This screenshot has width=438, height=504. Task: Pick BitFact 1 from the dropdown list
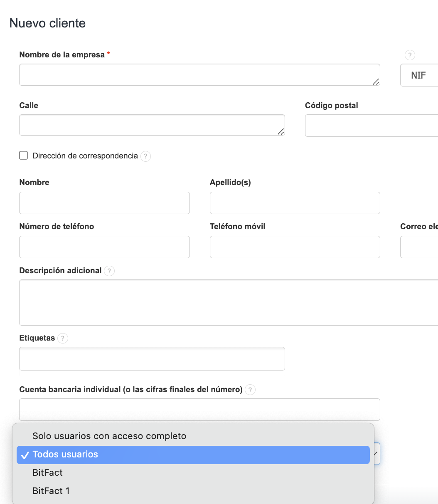pos(51,491)
